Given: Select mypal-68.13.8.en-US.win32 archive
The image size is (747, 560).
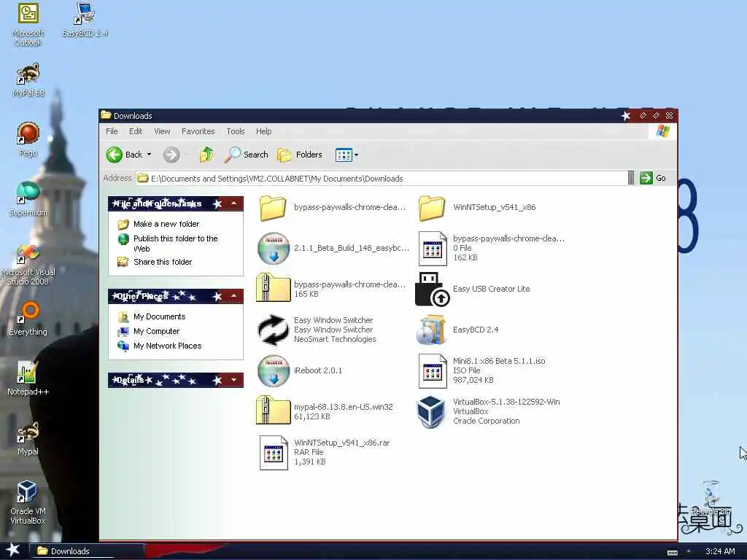Looking at the screenshot, I should point(325,411).
